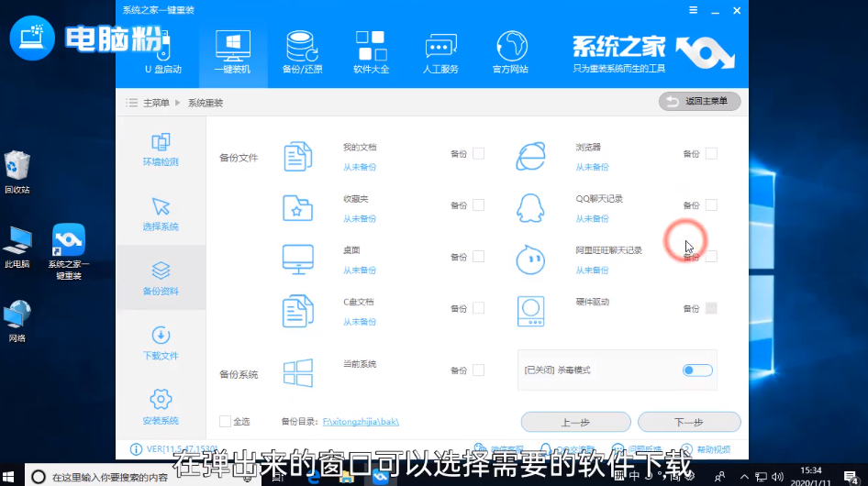Click the 阿里旺旺聊天记录 icon

tap(530, 260)
